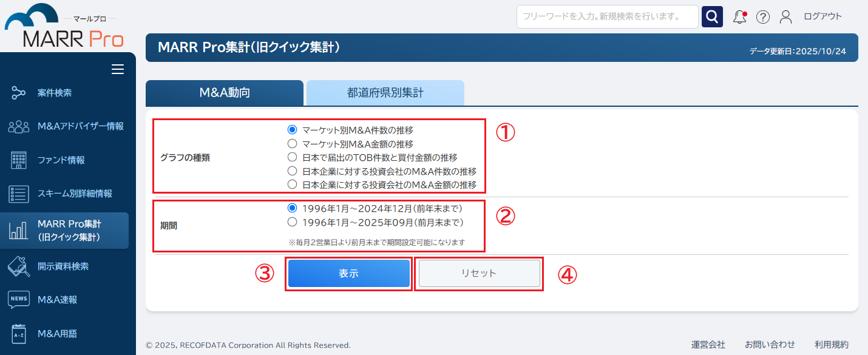Click the ログアウト link
This screenshot has width=868, height=355.
(822, 16)
